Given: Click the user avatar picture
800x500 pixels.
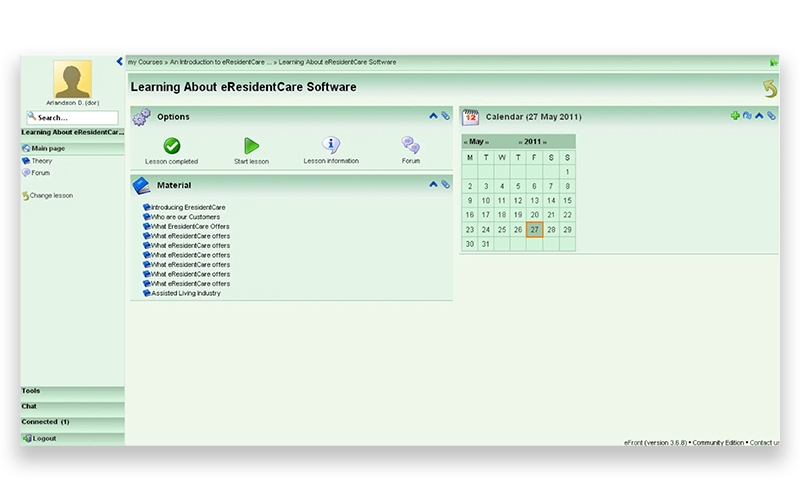Looking at the screenshot, I should click(72, 79).
